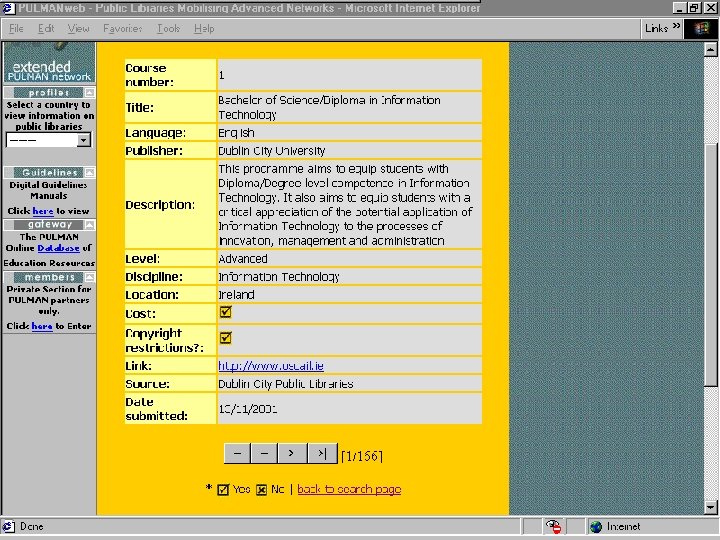Click the Language value 'English'
Image resolution: width=720 pixels, height=540 pixels.
pos(236,133)
